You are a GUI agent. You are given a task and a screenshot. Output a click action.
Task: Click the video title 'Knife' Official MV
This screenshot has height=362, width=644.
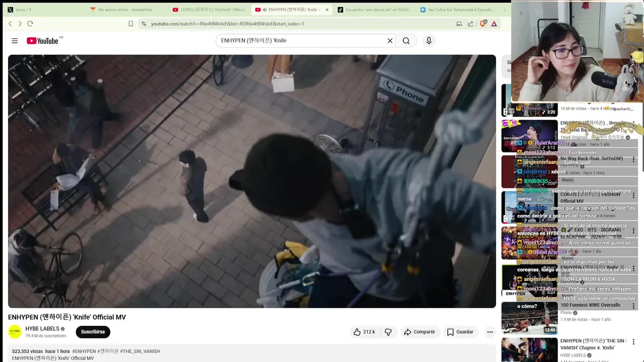click(x=67, y=317)
